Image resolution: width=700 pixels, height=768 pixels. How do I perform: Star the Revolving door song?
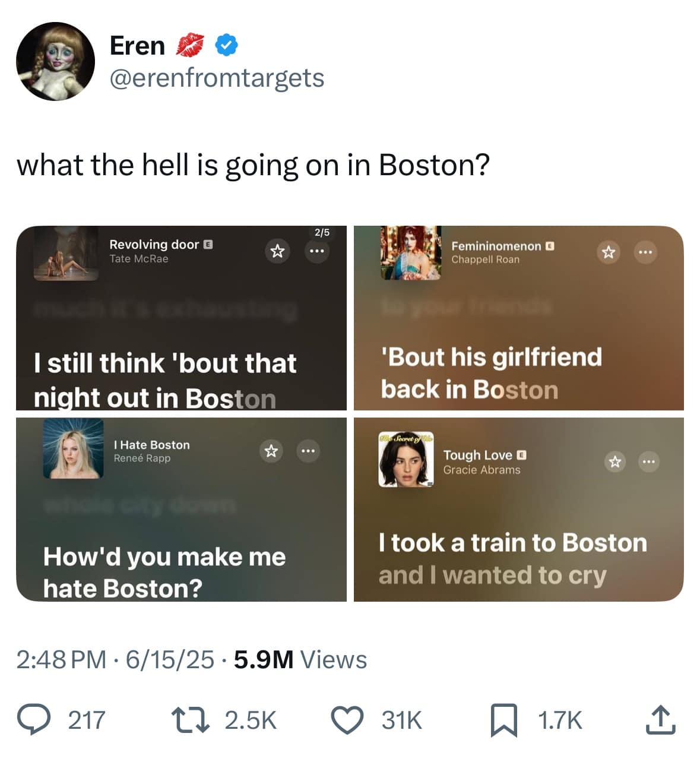[x=277, y=251]
